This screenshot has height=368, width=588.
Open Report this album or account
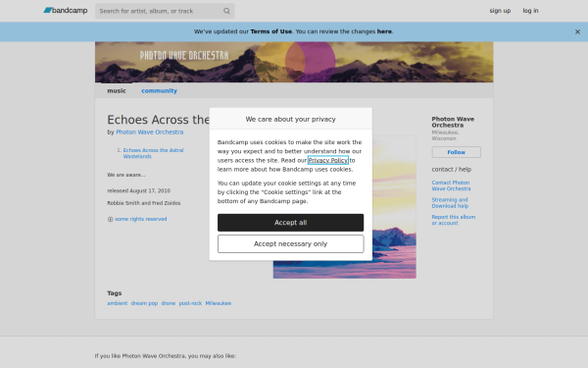[x=453, y=220]
